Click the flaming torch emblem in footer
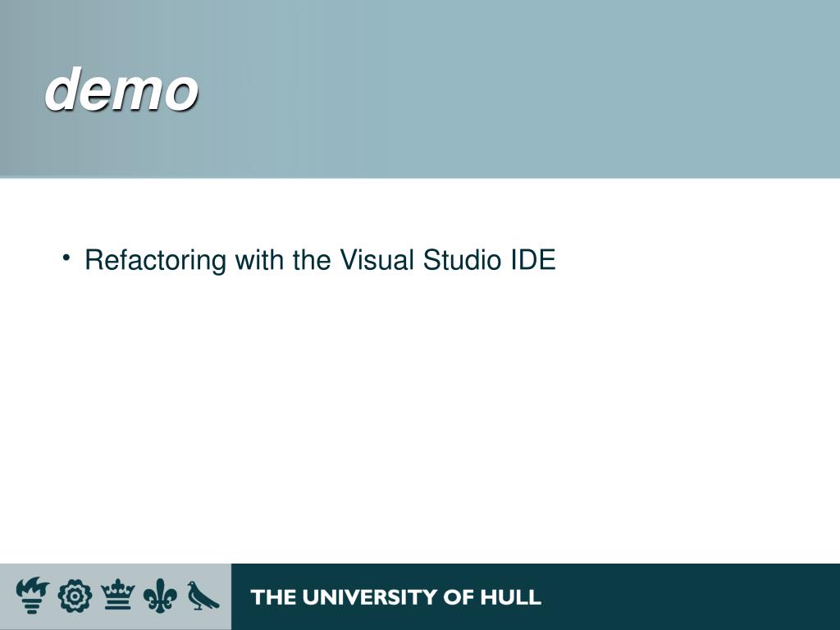The height and width of the screenshot is (630, 840). coord(32,596)
